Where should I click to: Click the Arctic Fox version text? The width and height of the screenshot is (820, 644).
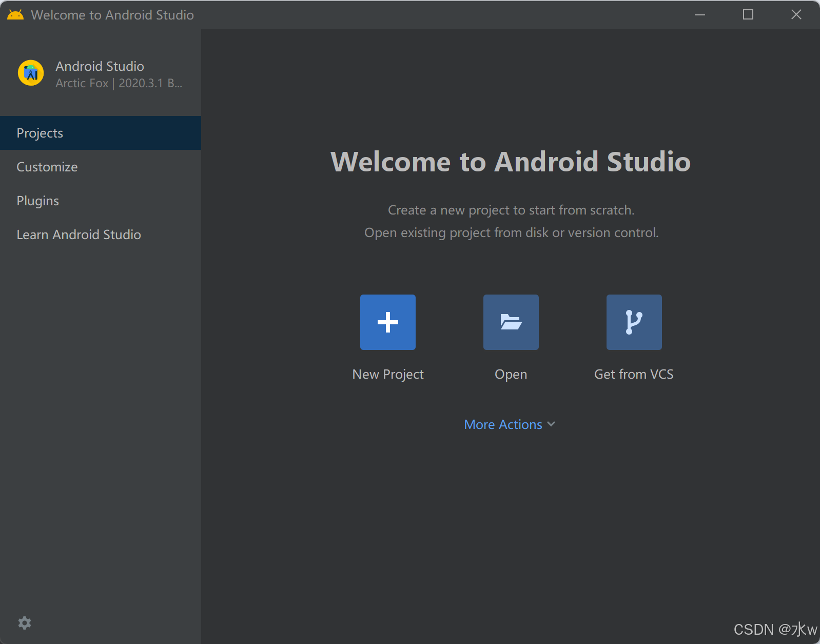(119, 83)
